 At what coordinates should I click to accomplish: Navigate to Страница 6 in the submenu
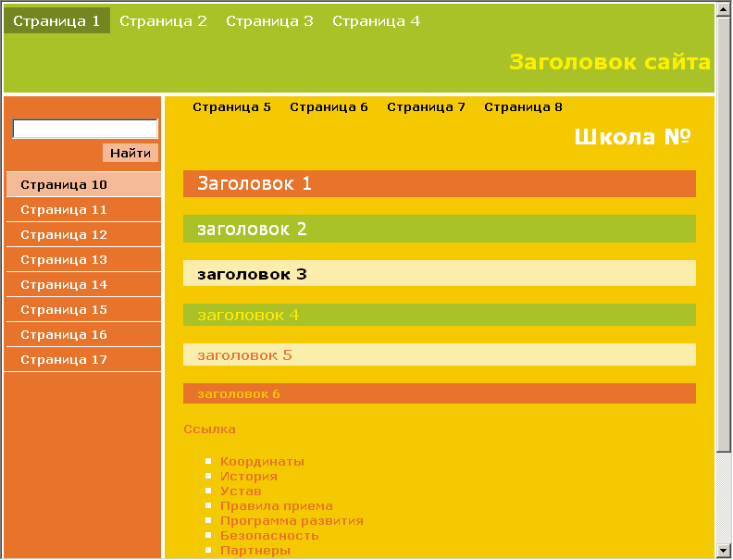pyautogui.click(x=329, y=106)
